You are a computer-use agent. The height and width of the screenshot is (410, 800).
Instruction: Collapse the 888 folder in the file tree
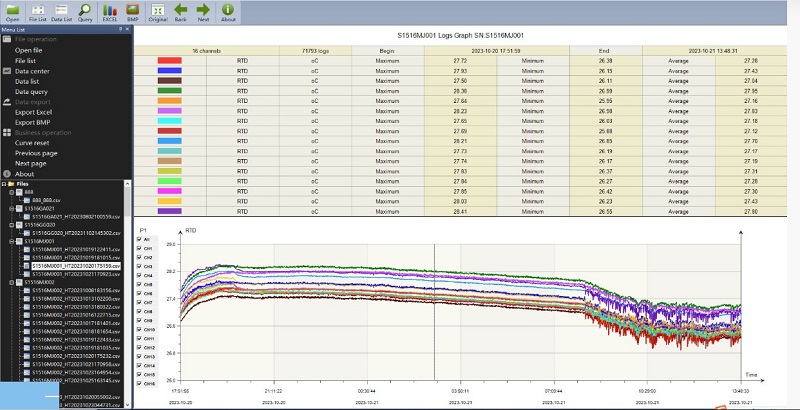pyautogui.click(x=12, y=191)
